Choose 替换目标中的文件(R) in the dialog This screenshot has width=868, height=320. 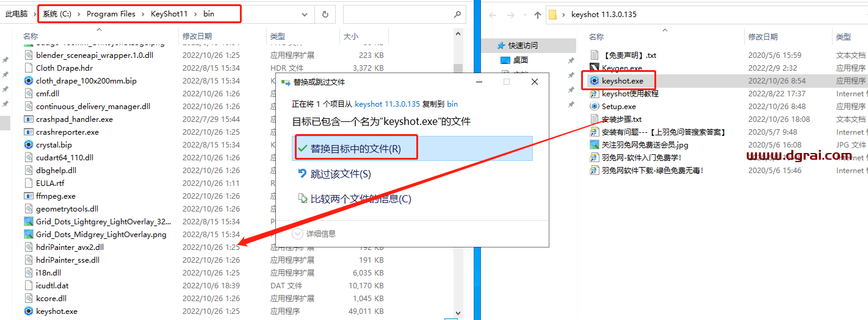[412, 149]
